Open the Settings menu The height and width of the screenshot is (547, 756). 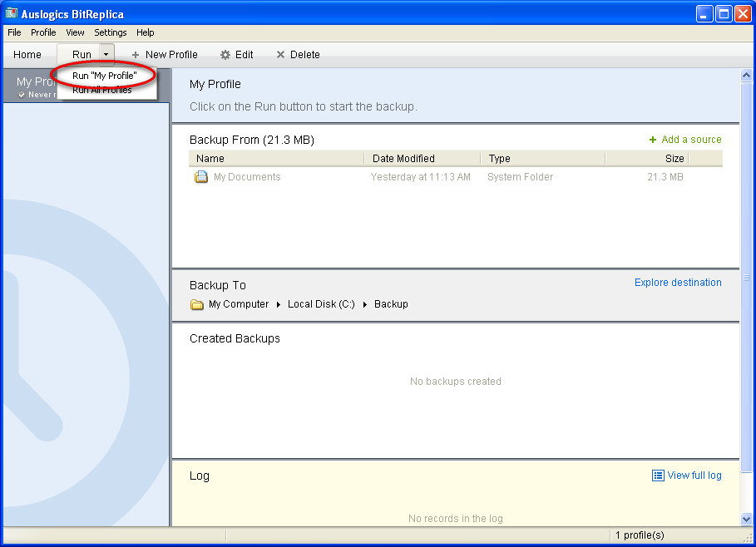point(111,32)
